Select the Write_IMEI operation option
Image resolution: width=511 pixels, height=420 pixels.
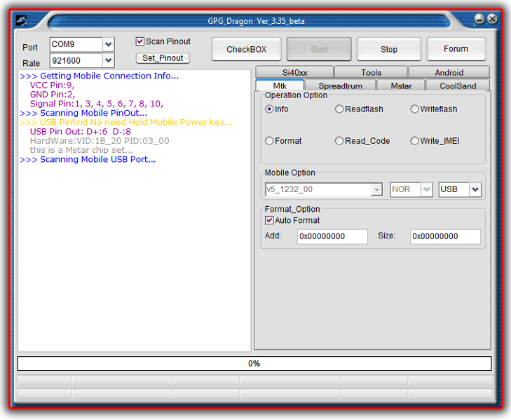click(414, 140)
